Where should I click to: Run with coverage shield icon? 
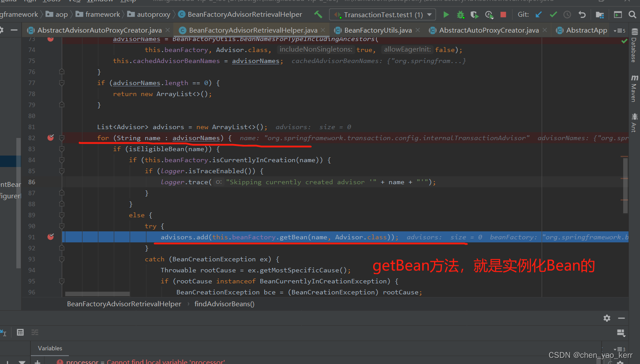475,15
